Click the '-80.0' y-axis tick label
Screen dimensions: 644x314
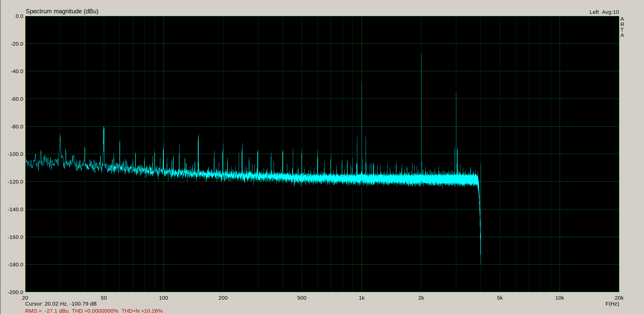17,127
